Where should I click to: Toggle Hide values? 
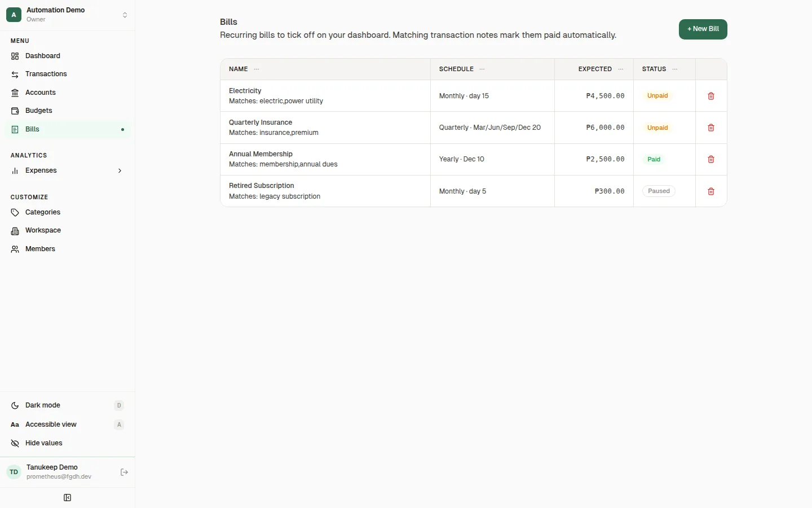click(x=68, y=443)
